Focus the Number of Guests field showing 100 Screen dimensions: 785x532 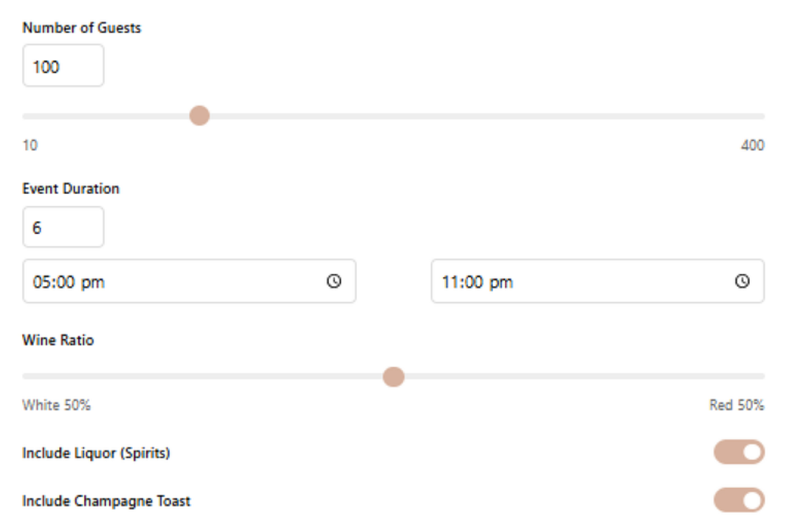[63, 65]
